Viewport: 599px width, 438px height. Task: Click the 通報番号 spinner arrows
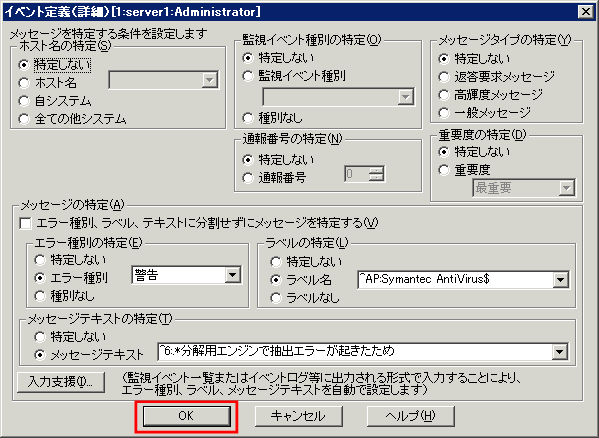[x=376, y=175]
